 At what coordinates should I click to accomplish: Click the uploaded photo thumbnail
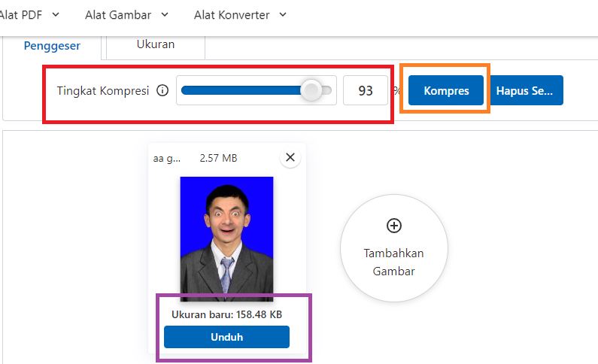click(226, 239)
